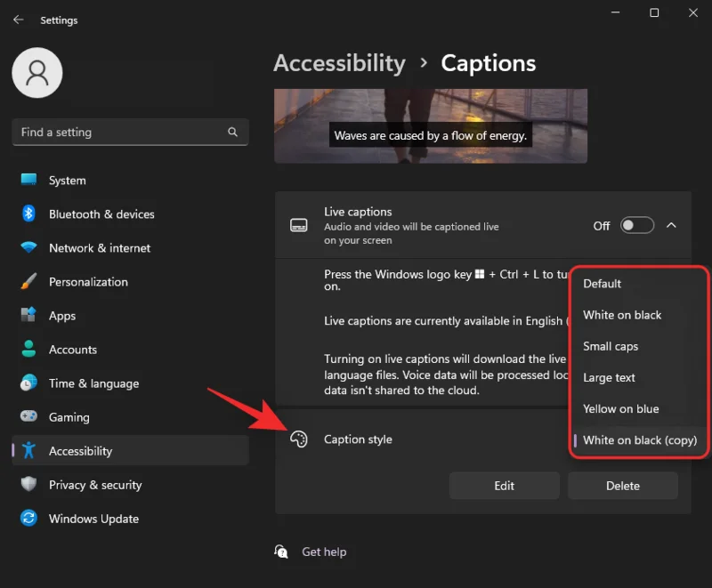Click the Find a setting search box

(x=130, y=132)
